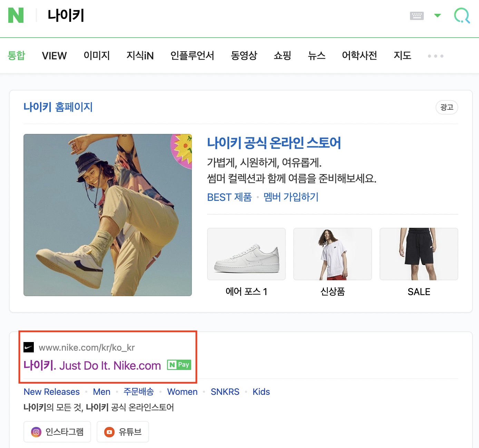This screenshot has width=479, height=448.
Task: Click the N Pay badge icon
Action: tap(179, 365)
